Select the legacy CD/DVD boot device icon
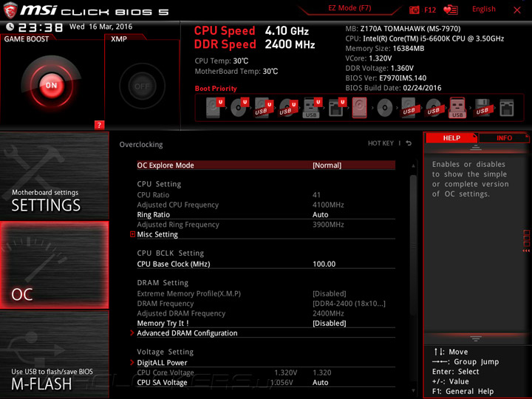 (385, 108)
